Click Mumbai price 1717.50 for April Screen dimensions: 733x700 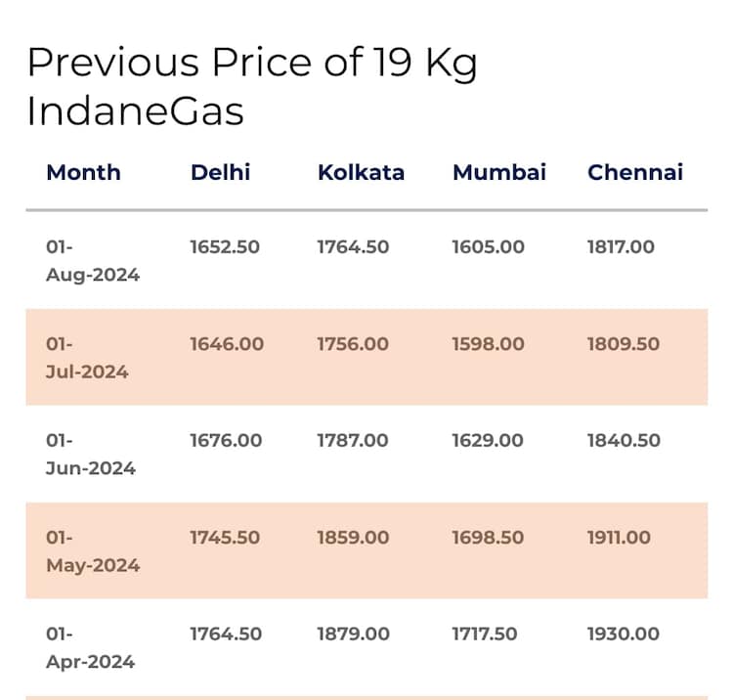coord(484,634)
